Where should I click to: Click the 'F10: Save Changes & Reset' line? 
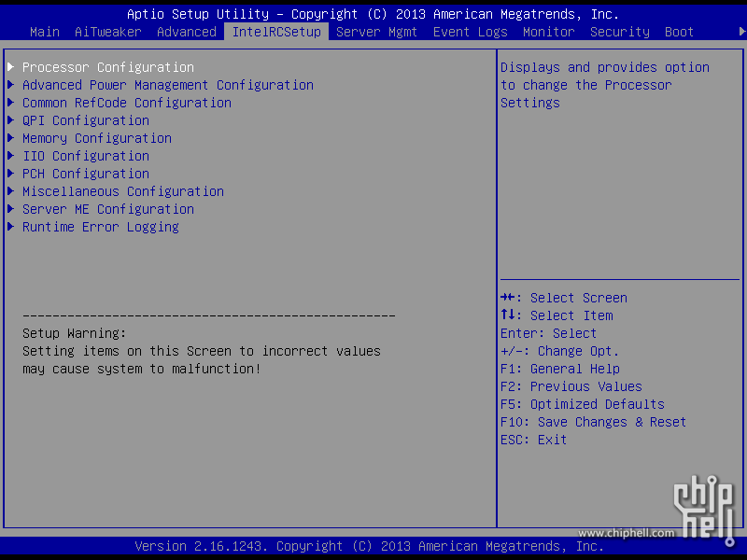click(x=593, y=423)
